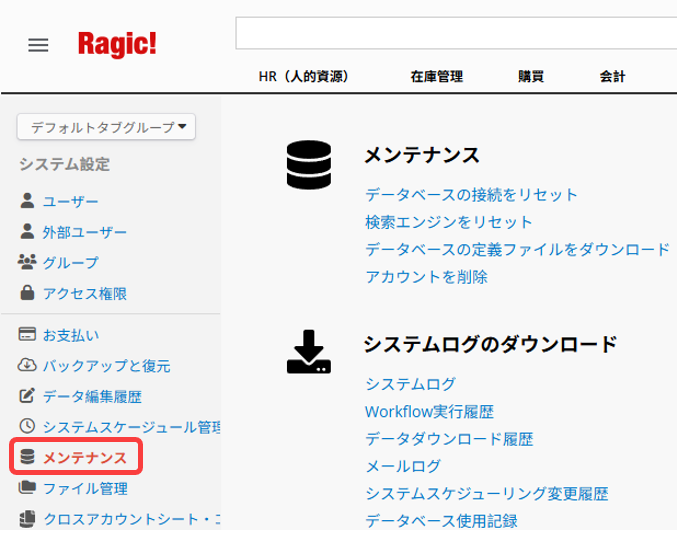Click the sidebar メンテナンス database icon

(x=27, y=457)
